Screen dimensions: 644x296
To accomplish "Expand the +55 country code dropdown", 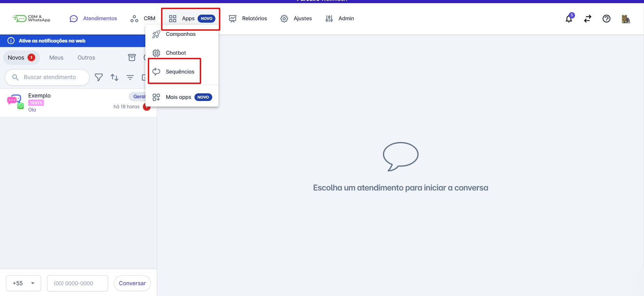I will tap(23, 283).
